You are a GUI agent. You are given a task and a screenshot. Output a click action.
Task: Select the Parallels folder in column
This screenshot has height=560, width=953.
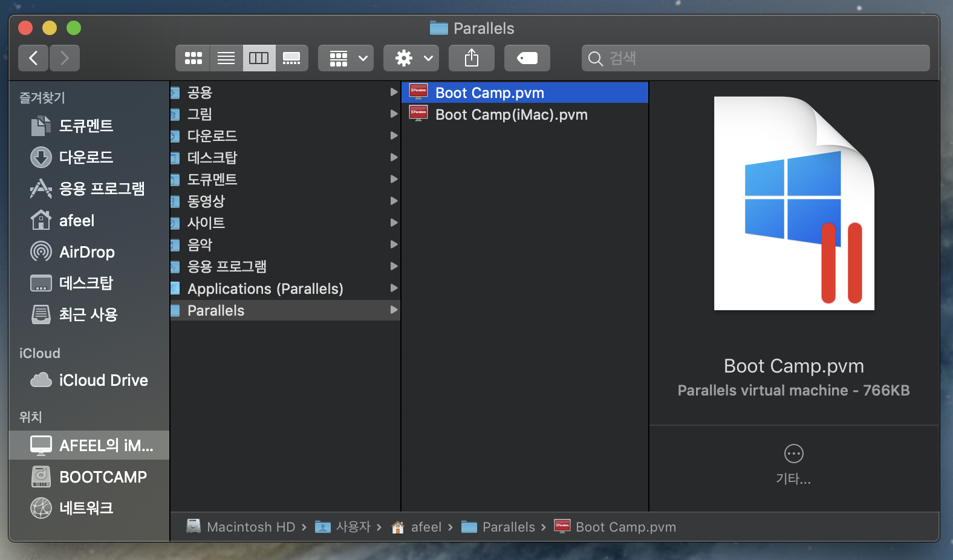click(x=285, y=310)
